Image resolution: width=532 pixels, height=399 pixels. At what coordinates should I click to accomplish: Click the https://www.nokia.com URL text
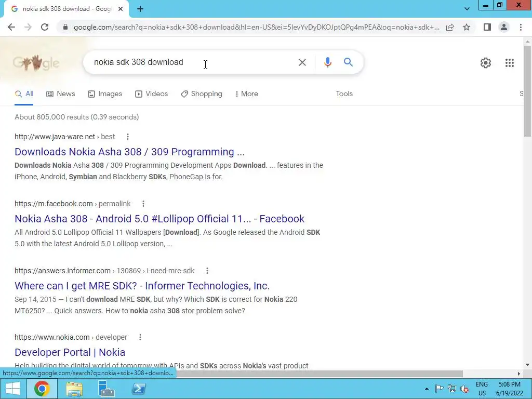pos(52,337)
